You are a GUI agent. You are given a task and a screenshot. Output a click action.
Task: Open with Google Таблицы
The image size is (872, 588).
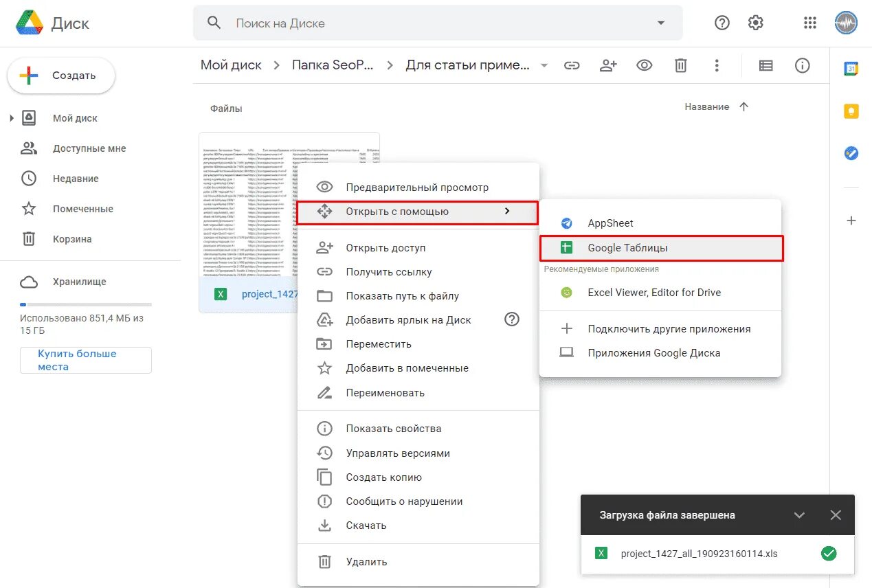point(661,248)
